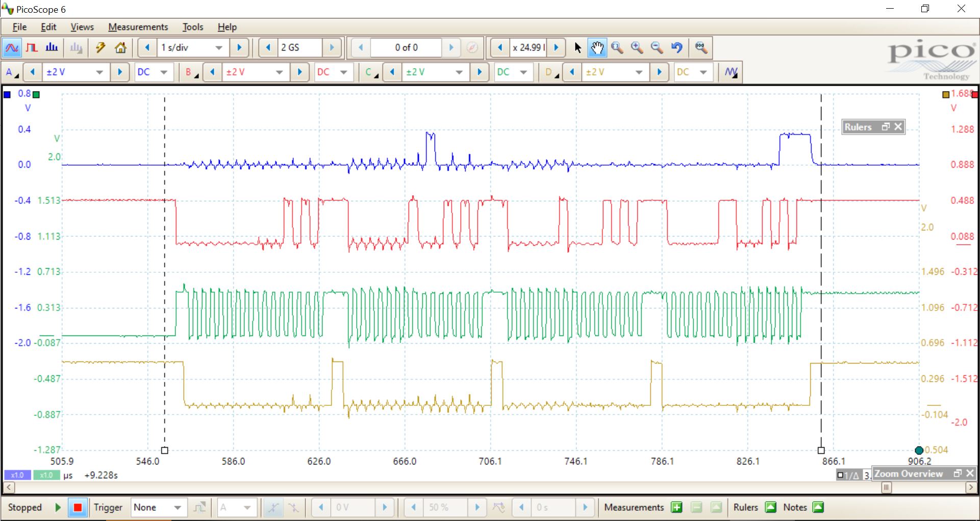
Task: Click the Home icon in toolbar
Action: [x=121, y=48]
